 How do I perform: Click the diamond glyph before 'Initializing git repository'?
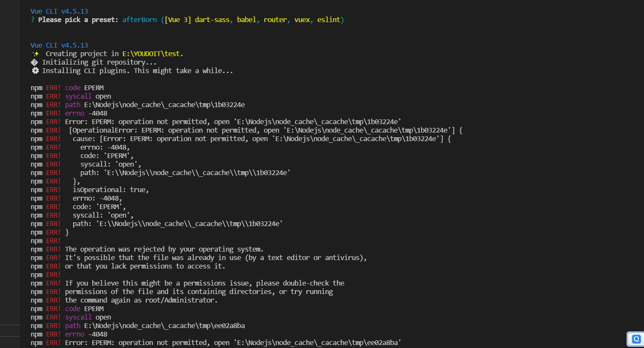point(34,62)
